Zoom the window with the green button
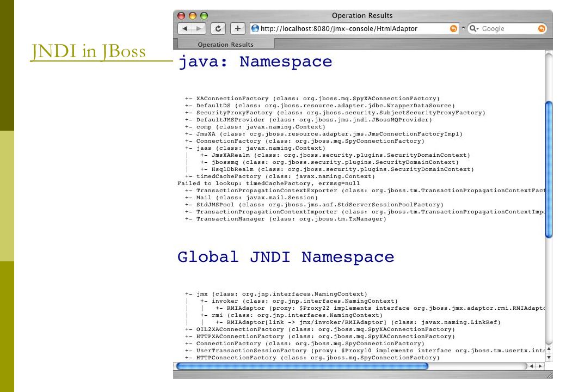Viewport: 566px width, 392px height. [x=204, y=16]
